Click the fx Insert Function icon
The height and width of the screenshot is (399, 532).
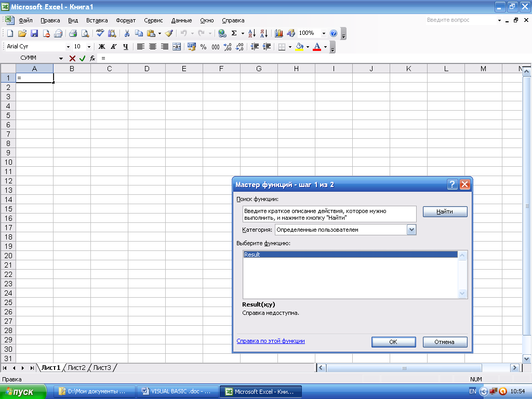(x=92, y=58)
